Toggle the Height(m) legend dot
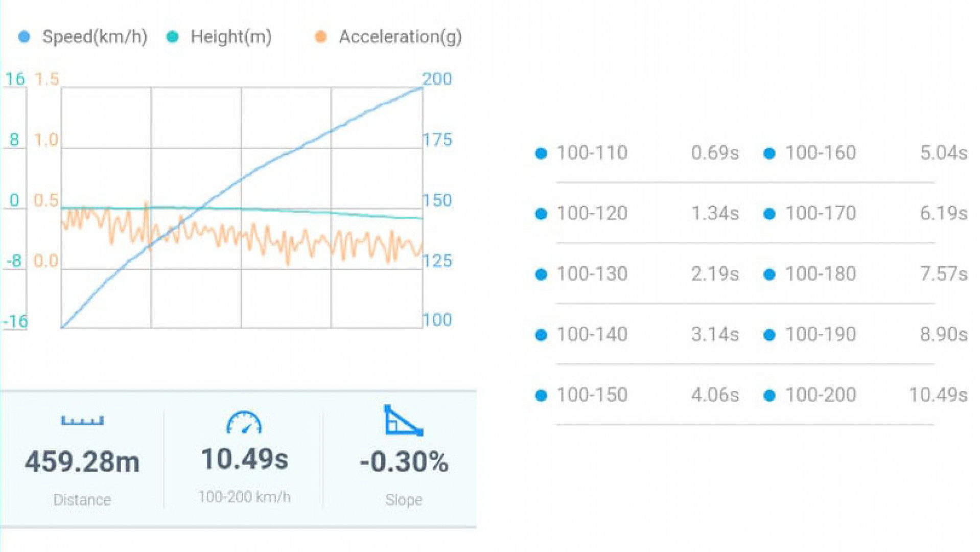Image resolution: width=980 pixels, height=552 pixels. pos(173,37)
